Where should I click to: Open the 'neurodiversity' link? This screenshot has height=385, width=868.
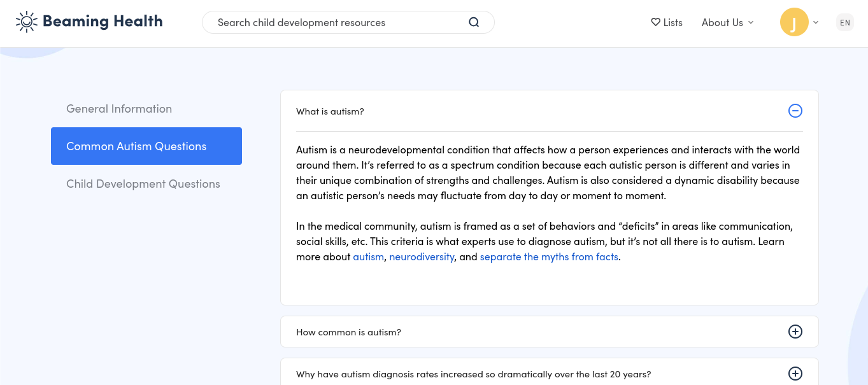(422, 257)
